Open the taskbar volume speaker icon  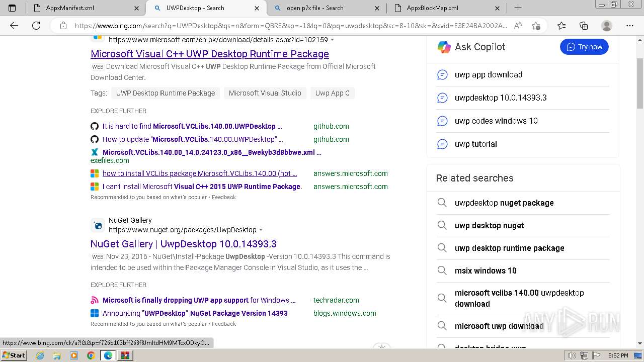(572, 355)
